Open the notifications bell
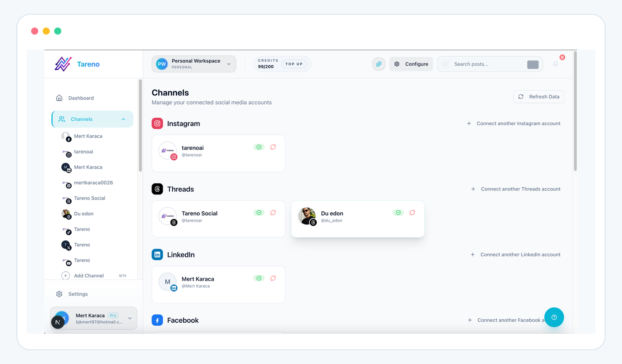The width and height of the screenshot is (622, 364). [x=555, y=64]
